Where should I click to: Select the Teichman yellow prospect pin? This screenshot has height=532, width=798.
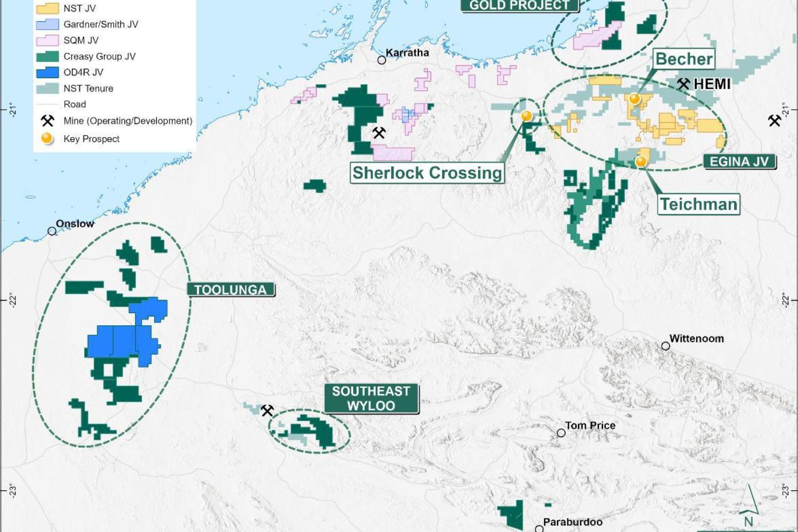(641, 161)
